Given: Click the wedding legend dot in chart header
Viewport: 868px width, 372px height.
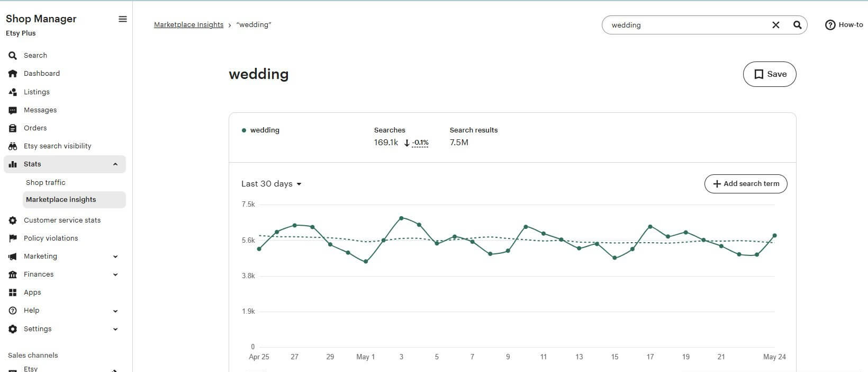Looking at the screenshot, I should click(244, 130).
